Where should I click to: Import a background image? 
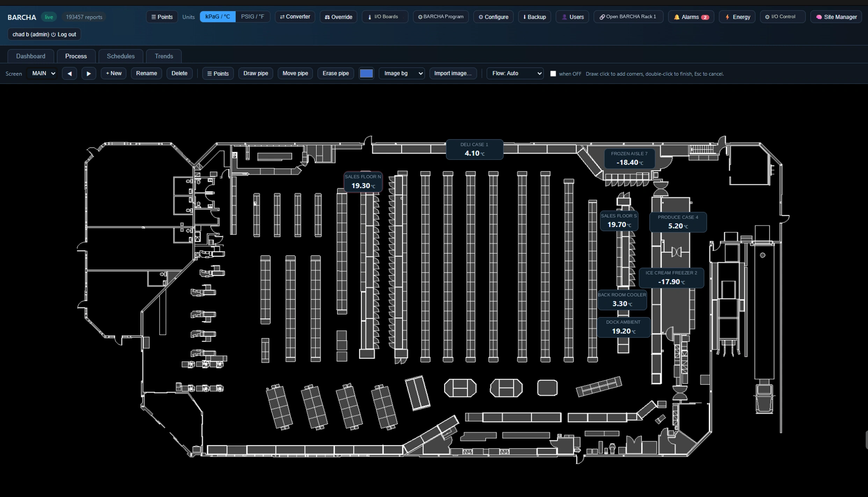(453, 73)
